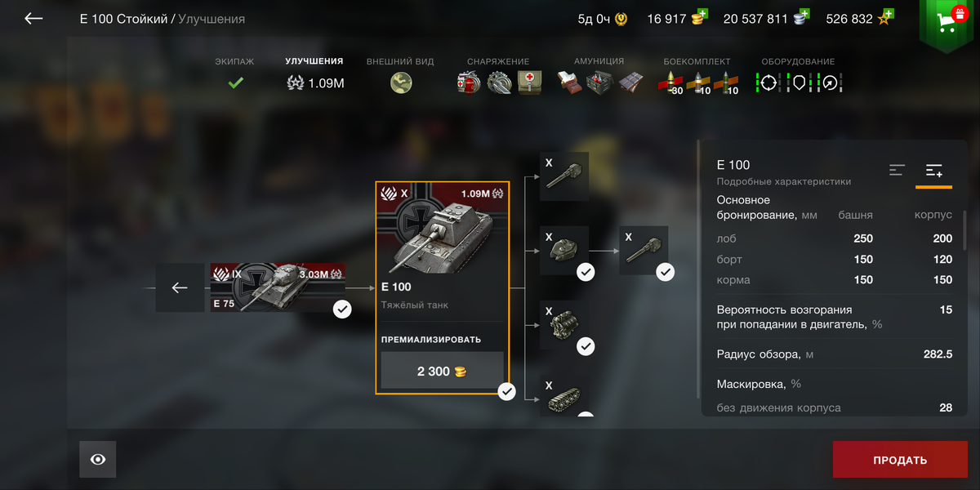Select the turret module icon

point(564,251)
